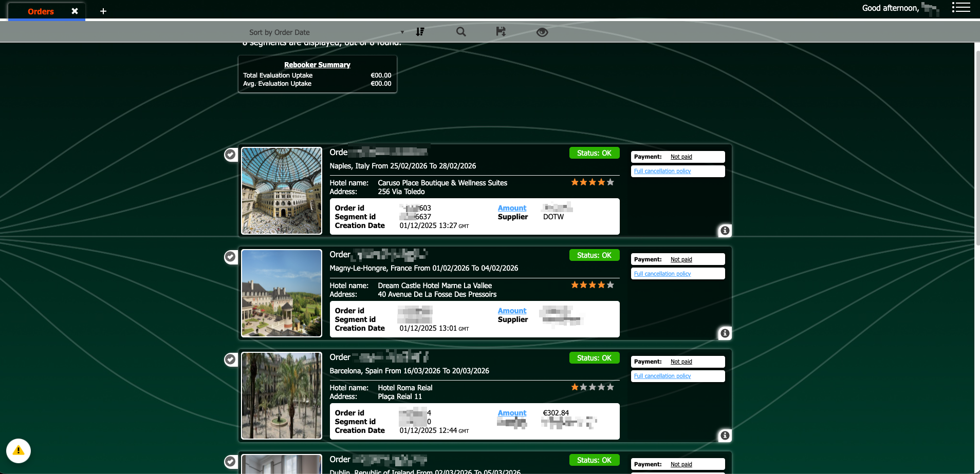Open Full cancellation policy for Magny-Le-Hongre order
Screen dimensions: 980x474
click(x=662, y=274)
